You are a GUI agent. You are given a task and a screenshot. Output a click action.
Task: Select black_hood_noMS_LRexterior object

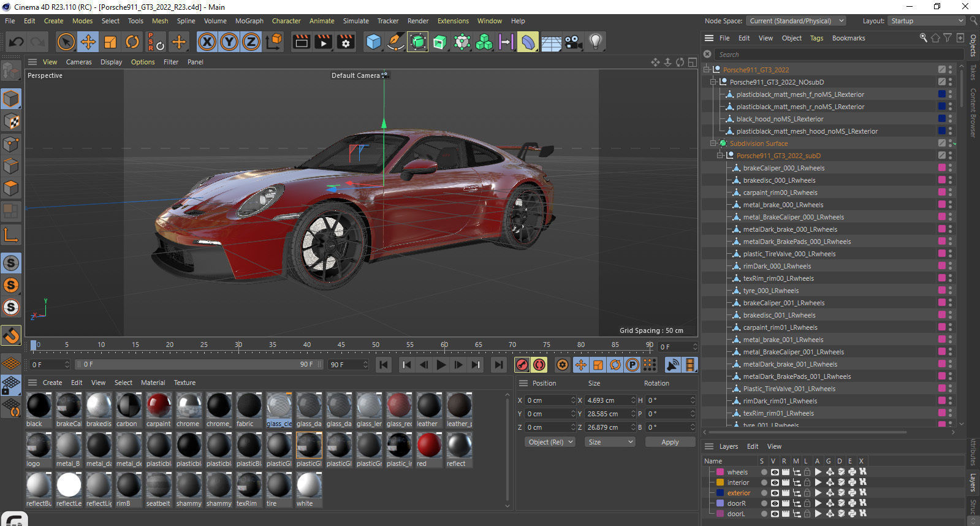tap(780, 119)
